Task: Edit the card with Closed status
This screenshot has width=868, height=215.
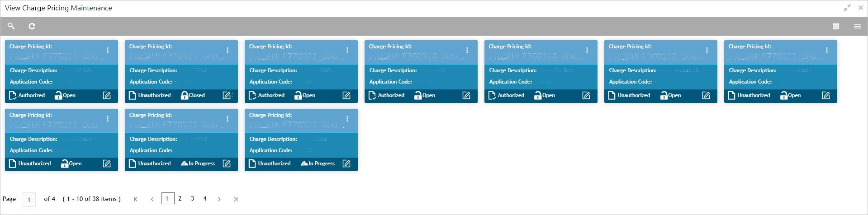Action: pos(227,95)
